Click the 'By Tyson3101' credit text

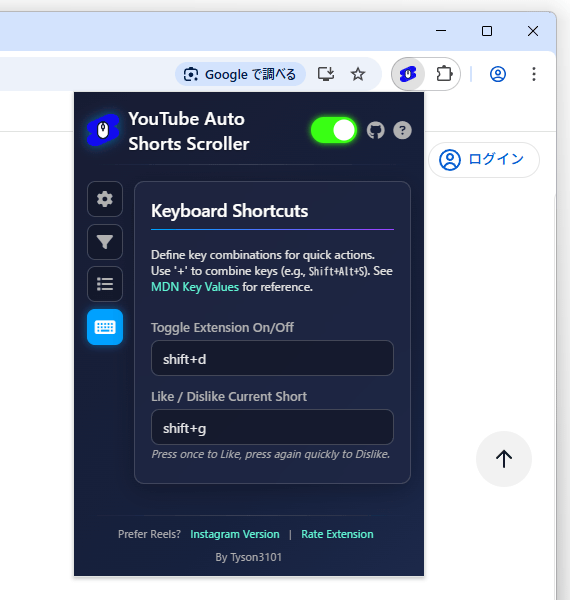point(248,557)
